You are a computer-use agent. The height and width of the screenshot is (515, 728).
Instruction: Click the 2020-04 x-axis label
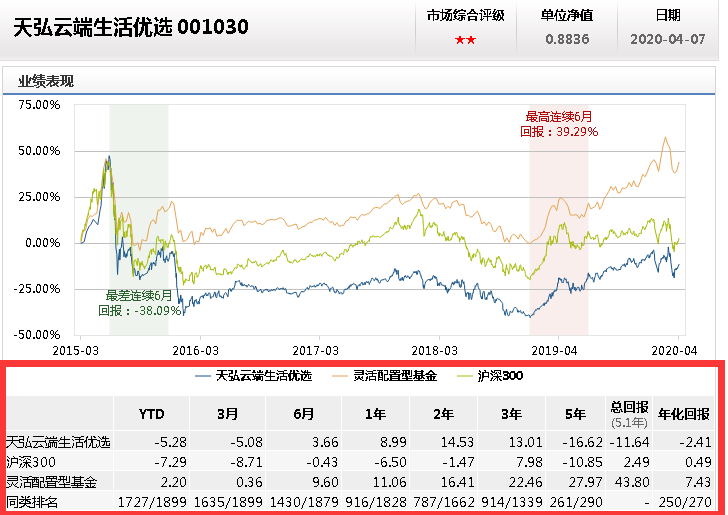point(674,351)
